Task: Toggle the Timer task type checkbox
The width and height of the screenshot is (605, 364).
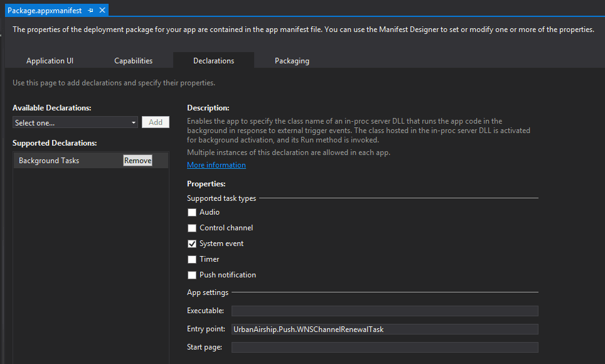Action: click(192, 259)
